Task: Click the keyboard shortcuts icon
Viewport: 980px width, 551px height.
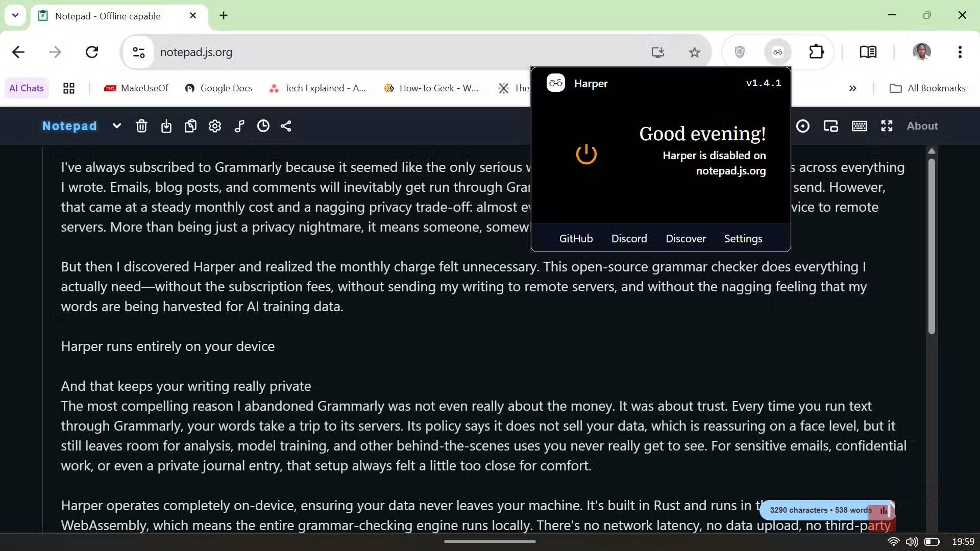Action: pyautogui.click(x=859, y=126)
